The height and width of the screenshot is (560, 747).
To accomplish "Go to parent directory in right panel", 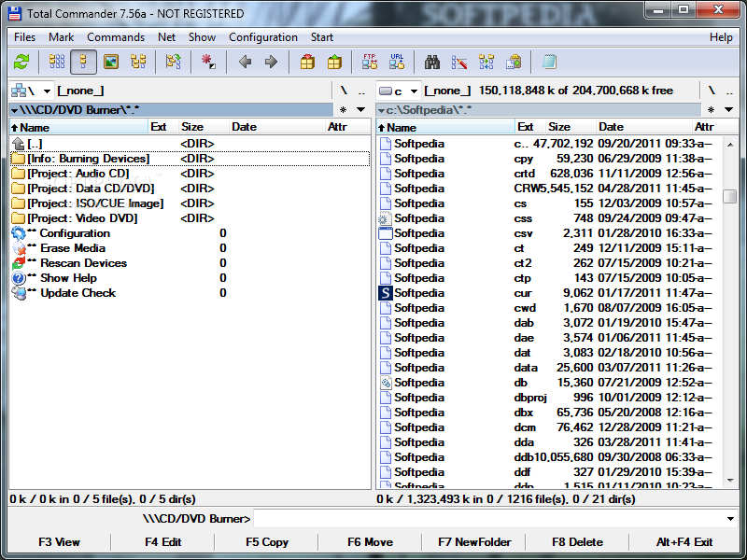I will coord(729,91).
